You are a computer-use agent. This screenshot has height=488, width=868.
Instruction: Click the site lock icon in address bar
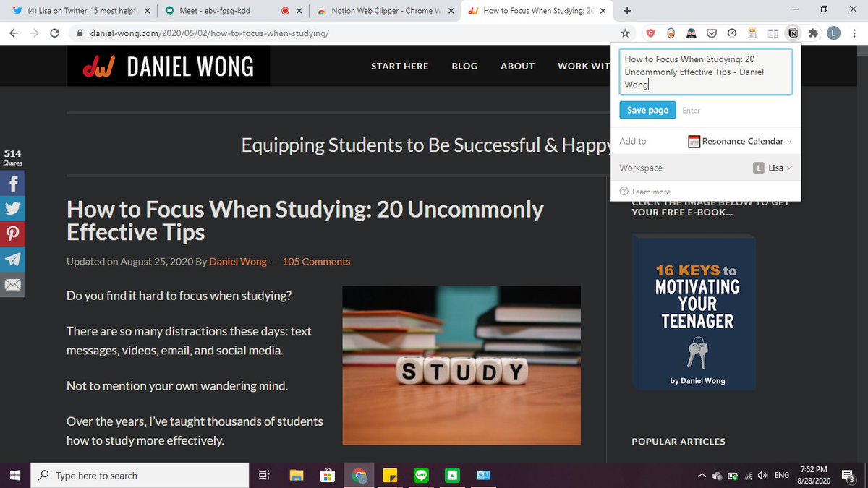[79, 33]
